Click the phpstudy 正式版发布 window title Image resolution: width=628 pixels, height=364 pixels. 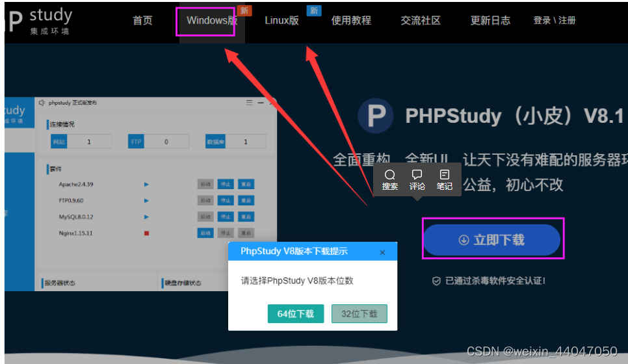pyautogui.click(x=73, y=103)
